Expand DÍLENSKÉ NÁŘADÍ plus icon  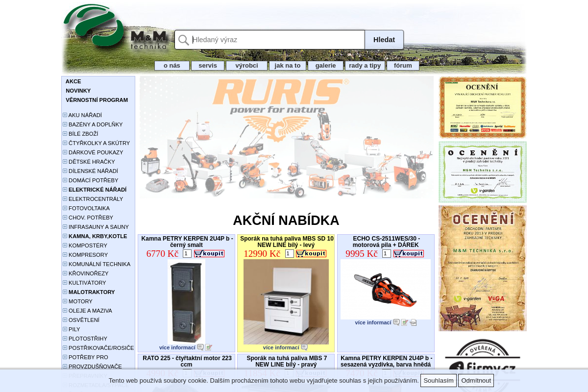click(x=65, y=171)
